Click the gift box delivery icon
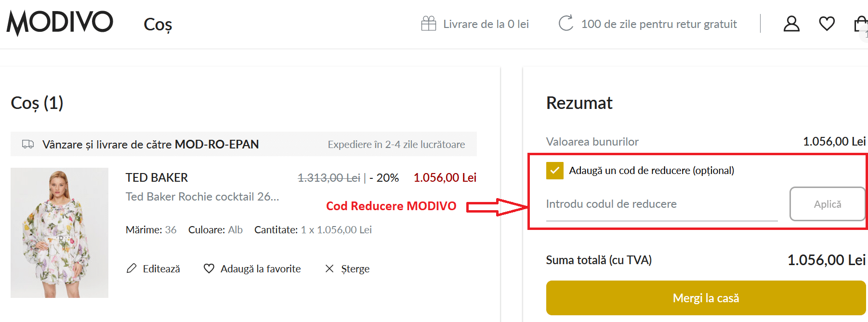 [x=428, y=24]
